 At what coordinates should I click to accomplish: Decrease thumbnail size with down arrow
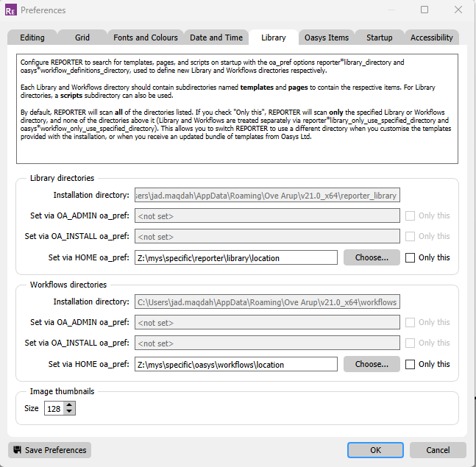[69, 411]
